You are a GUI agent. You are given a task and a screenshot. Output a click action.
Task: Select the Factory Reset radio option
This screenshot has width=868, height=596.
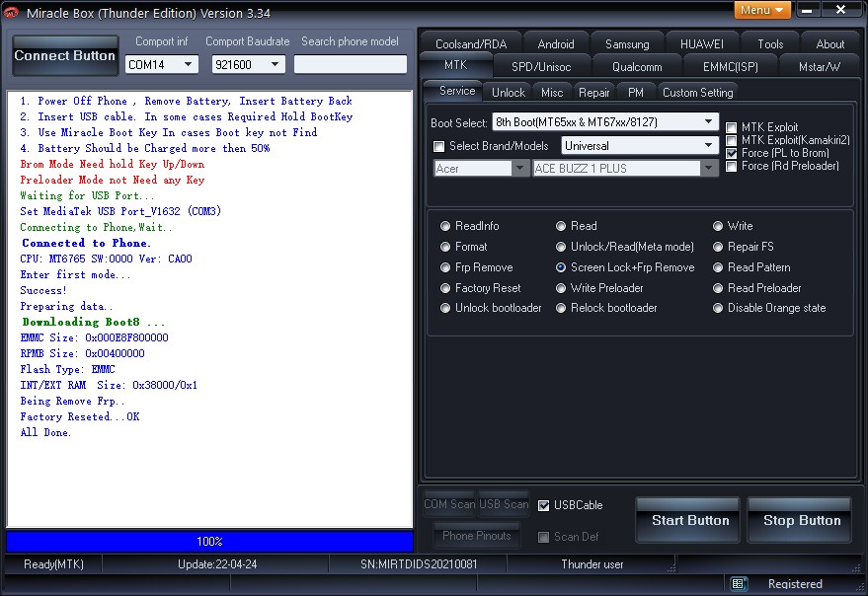[x=445, y=288]
